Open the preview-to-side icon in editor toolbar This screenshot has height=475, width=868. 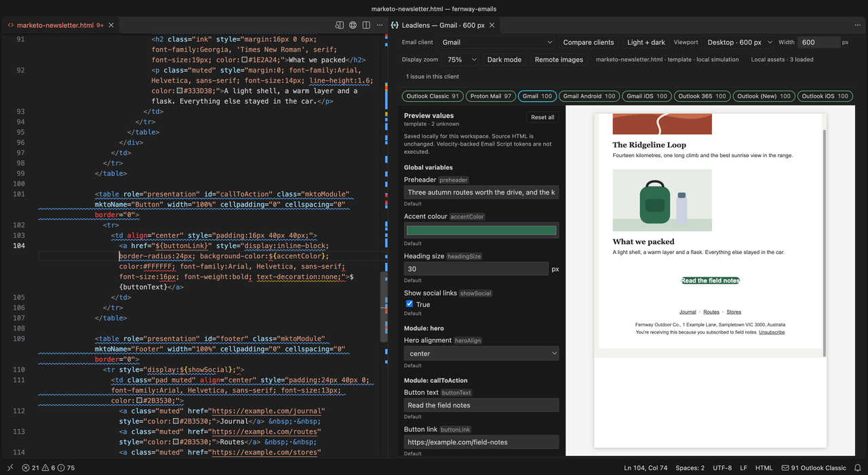[x=340, y=25]
